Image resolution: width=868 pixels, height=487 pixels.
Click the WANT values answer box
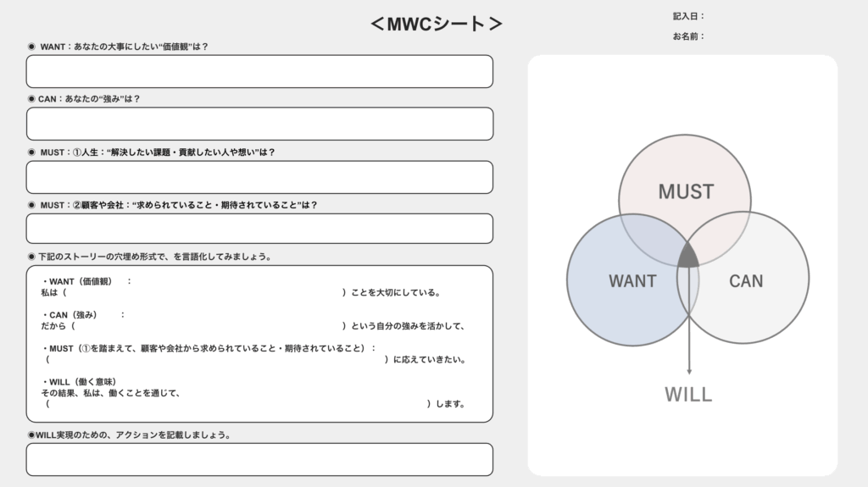coord(259,72)
